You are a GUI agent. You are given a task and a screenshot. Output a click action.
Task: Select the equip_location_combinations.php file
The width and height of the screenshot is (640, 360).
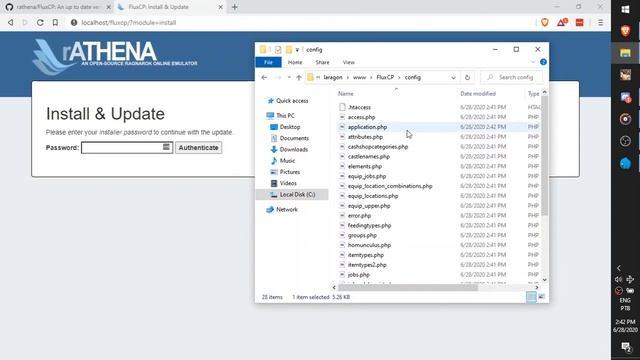click(390, 186)
